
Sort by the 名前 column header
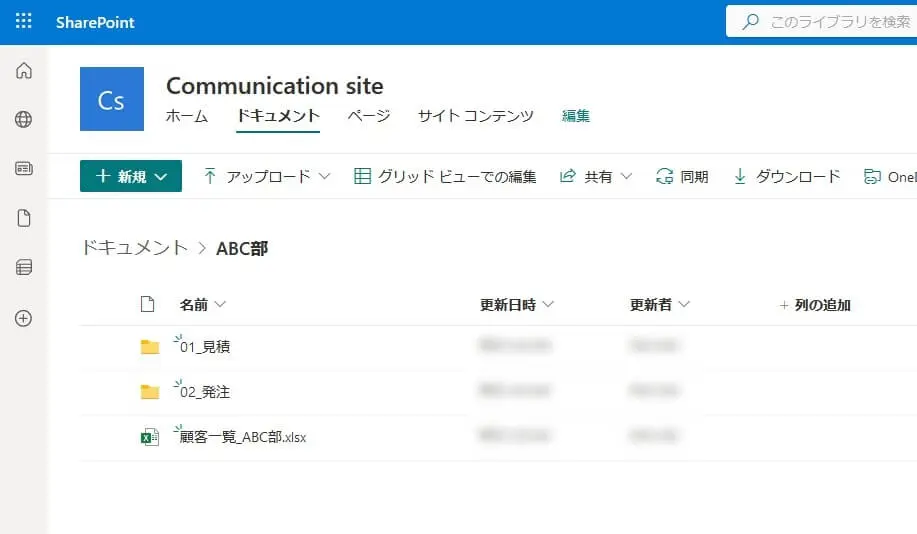coord(194,304)
